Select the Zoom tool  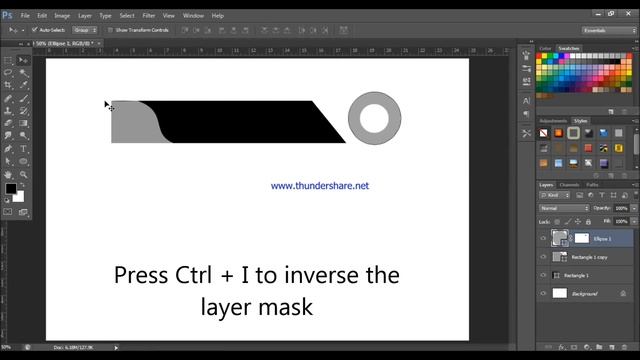pos(23,174)
